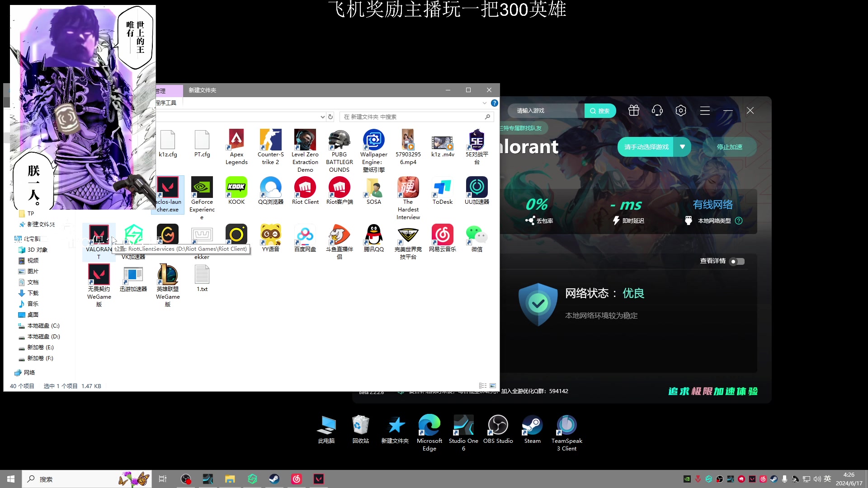Open the Steam desktop shortcut
868x488 pixels.
click(533, 430)
